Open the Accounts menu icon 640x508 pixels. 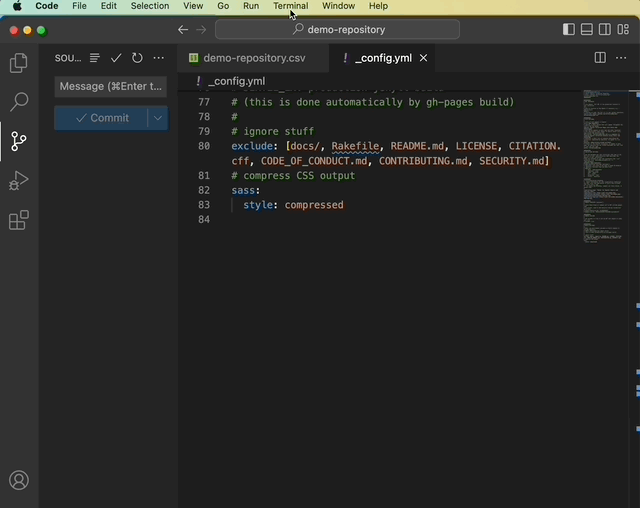pos(18,481)
